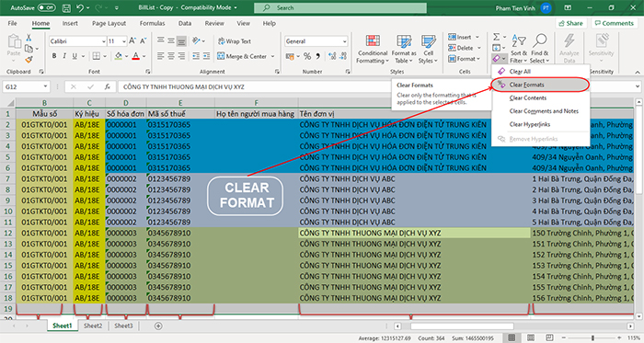Select Clear All from menu

[541, 72]
